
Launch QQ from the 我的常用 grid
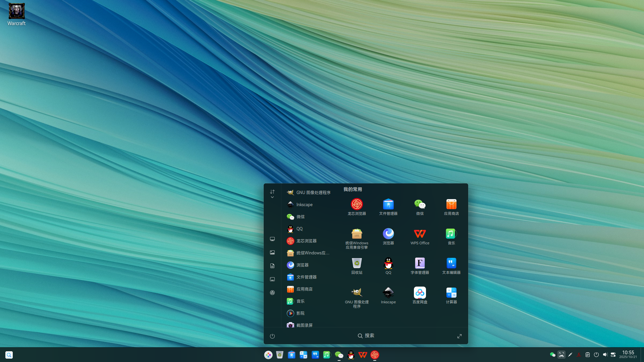point(388,266)
